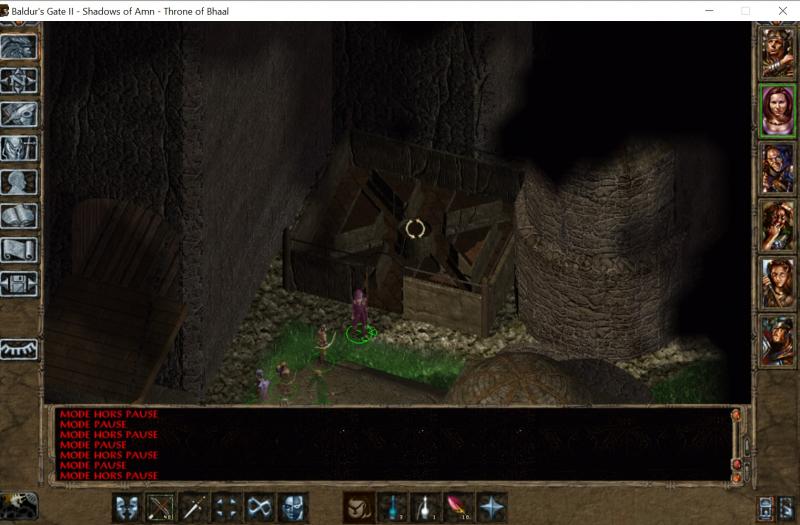The image size is (800, 525).
Task: Click the half-masked face action button
Action: 292,508
